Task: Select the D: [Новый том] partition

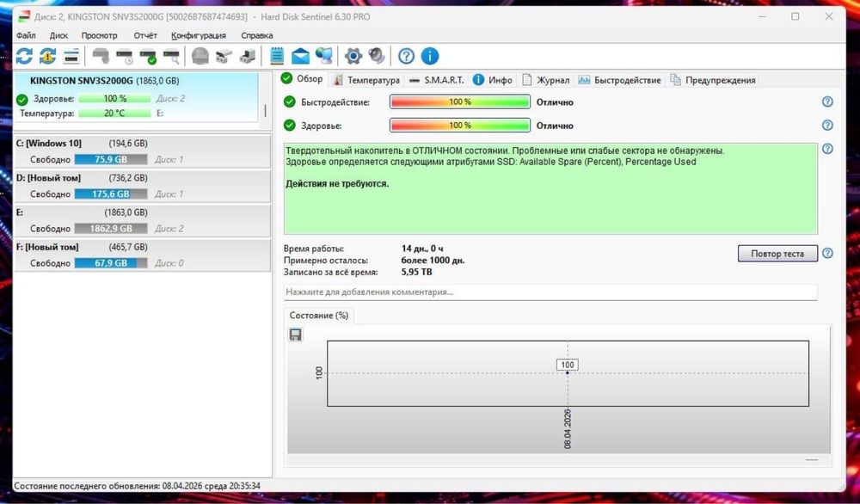Action: 142,186
